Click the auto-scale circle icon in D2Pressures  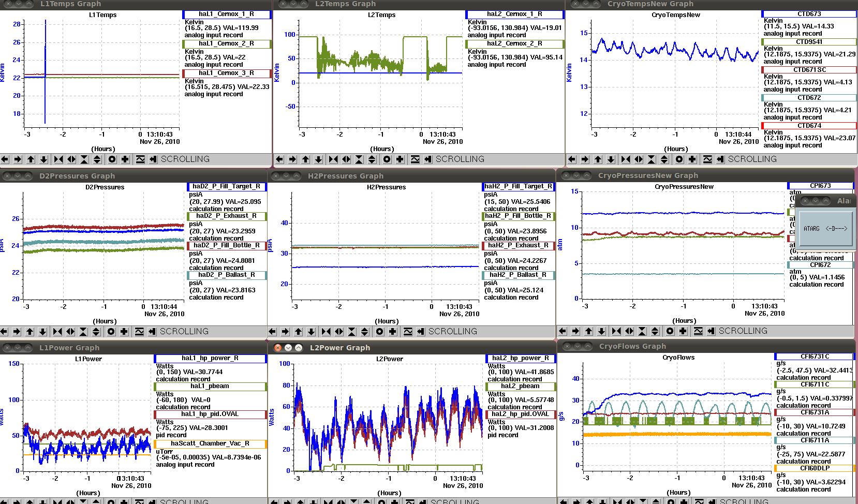111,332
